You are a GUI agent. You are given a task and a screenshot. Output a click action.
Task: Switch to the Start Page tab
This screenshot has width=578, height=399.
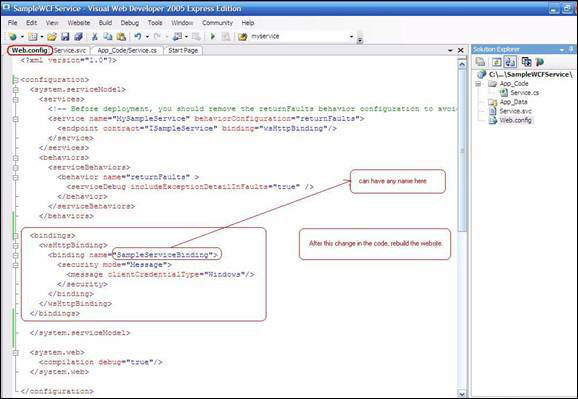(183, 51)
